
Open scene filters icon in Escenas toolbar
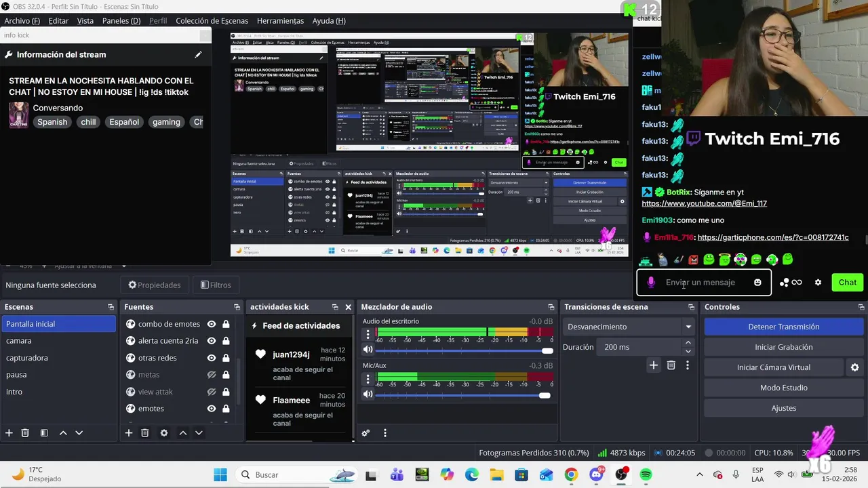click(x=44, y=432)
